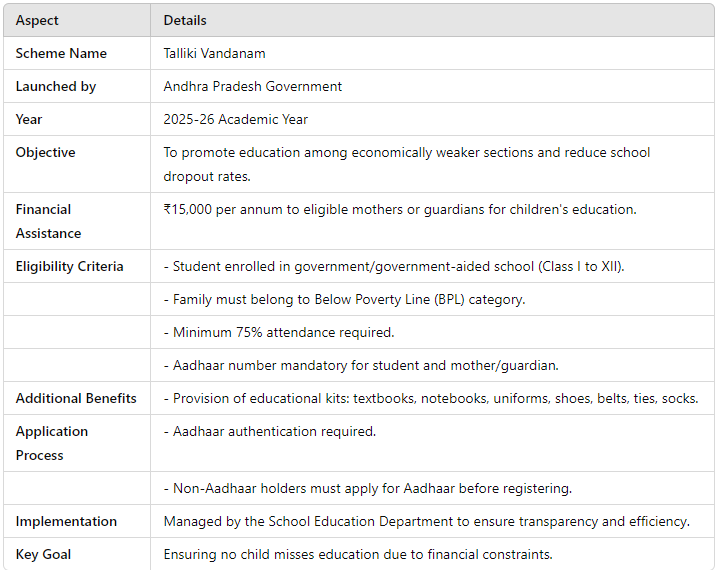
Task: Click the text about dropout rates
Action: (407, 164)
